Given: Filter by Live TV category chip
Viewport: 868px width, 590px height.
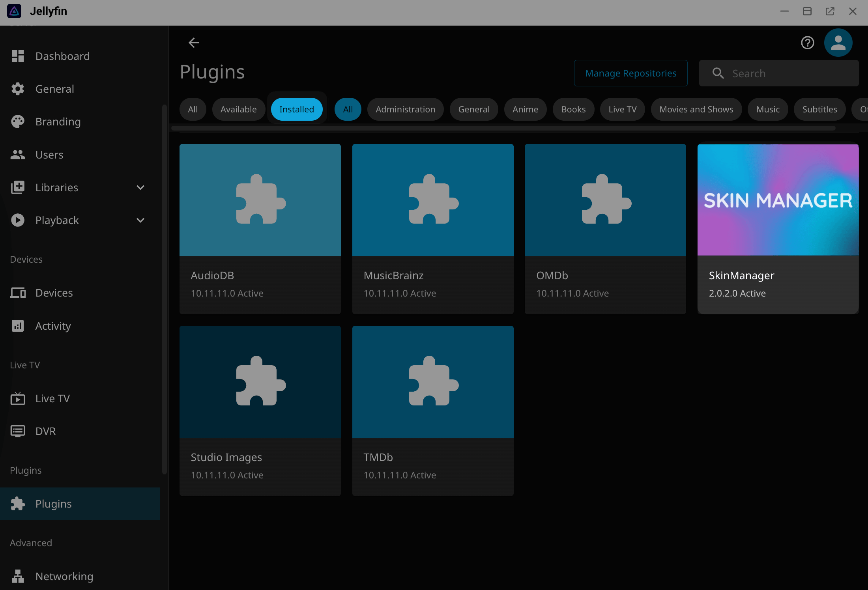Looking at the screenshot, I should pos(622,109).
